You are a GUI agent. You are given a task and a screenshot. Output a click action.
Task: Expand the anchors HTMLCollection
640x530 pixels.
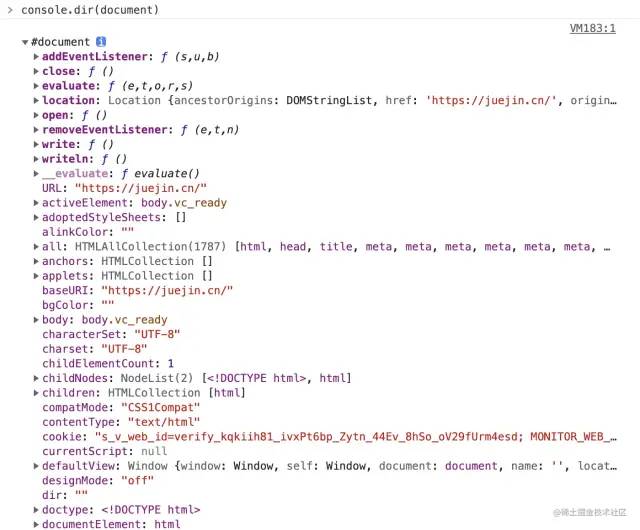point(36,261)
